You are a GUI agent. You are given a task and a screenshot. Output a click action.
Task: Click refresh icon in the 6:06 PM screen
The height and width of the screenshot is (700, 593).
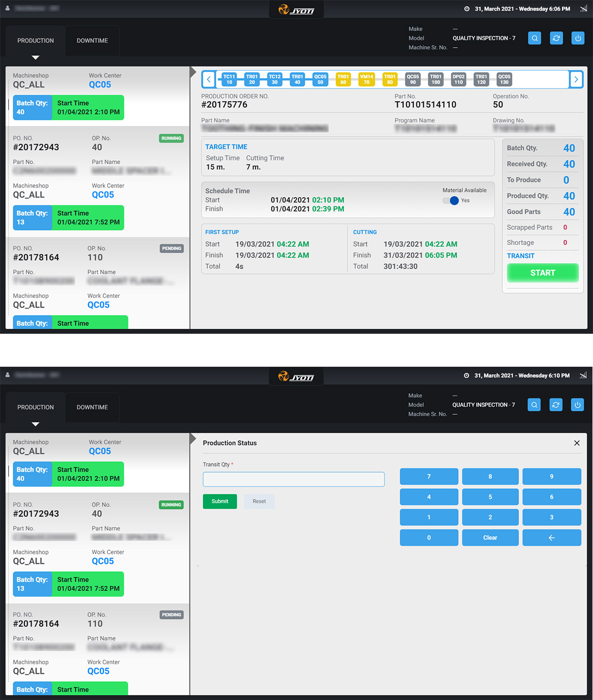pyautogui.click(x=556, y=38)
